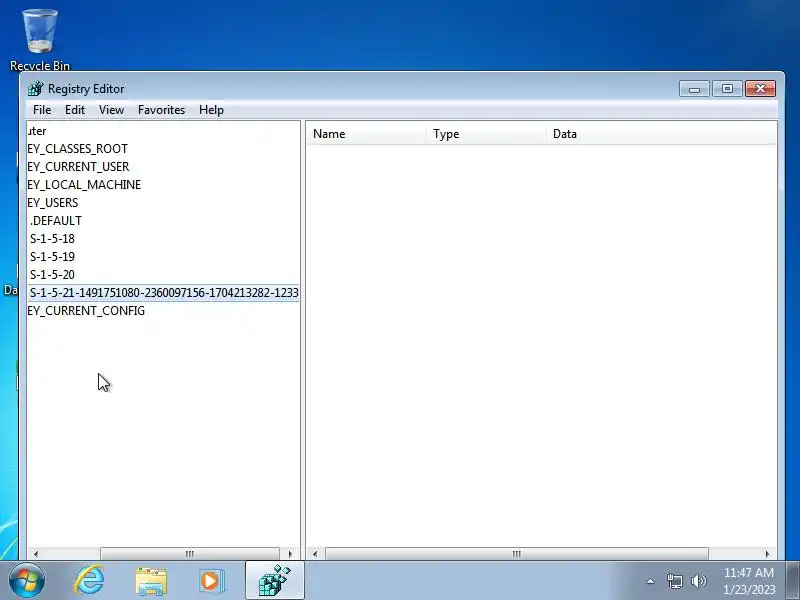
Task: Select the S-1-5-18 subkey
Action: click(x=52, y=239)
